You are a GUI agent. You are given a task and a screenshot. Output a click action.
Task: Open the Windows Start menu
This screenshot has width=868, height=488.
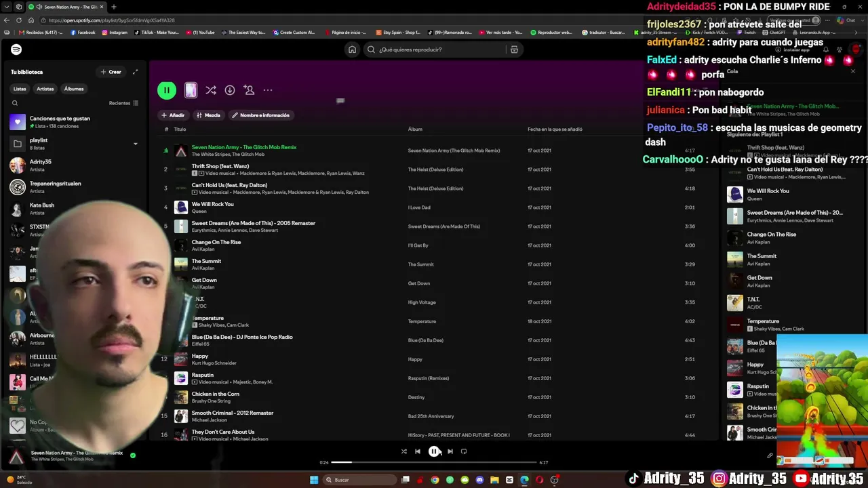(x=314, y=480)
